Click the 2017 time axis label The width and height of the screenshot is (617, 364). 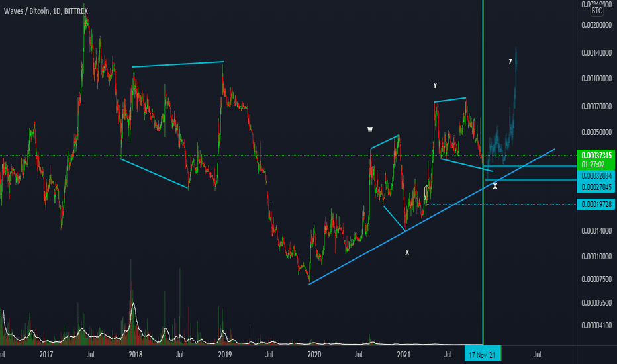point(46,355)
